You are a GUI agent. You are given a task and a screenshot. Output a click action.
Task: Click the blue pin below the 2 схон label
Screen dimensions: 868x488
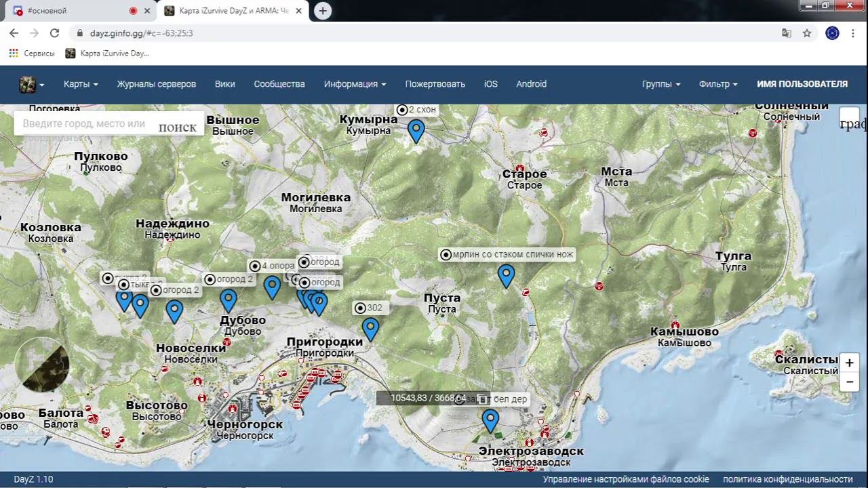tap(416, 131)
